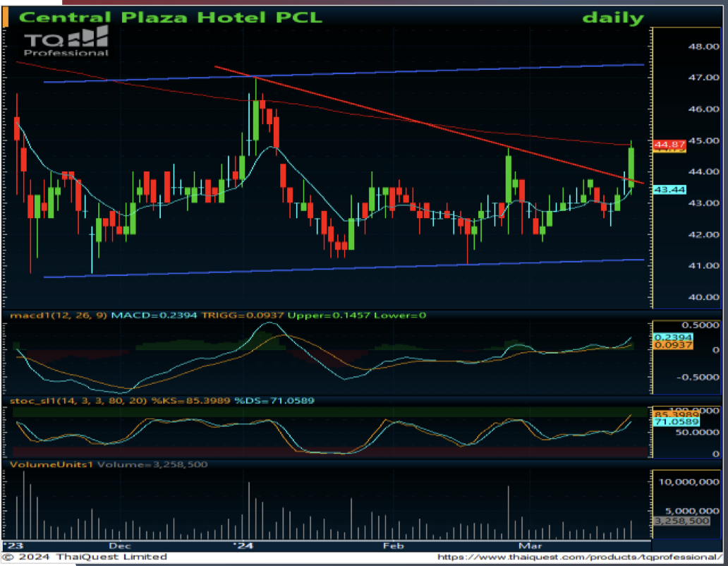
Task: Click the 43.00 price axis label
Action: pyautogui.click(x=703, y=203)
